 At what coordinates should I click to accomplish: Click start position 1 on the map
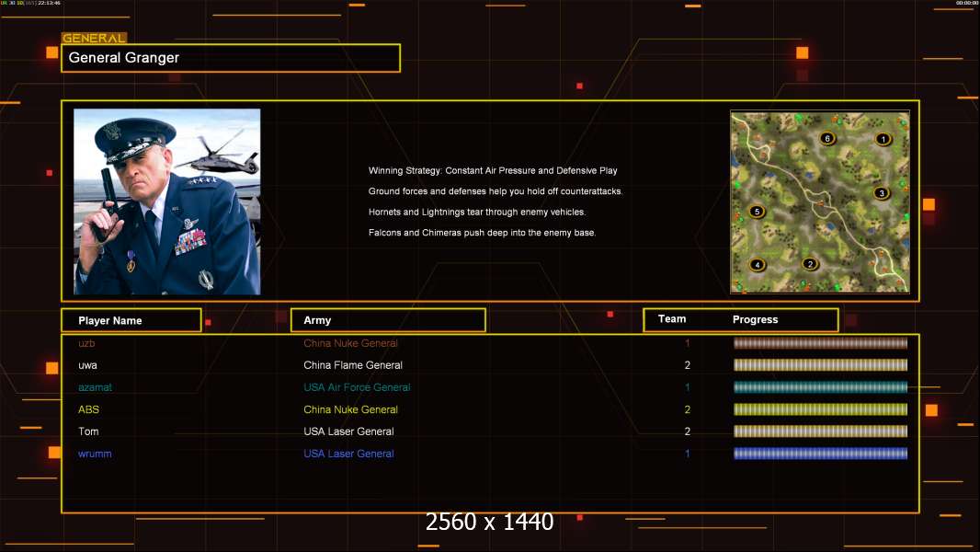pos(883,139)
